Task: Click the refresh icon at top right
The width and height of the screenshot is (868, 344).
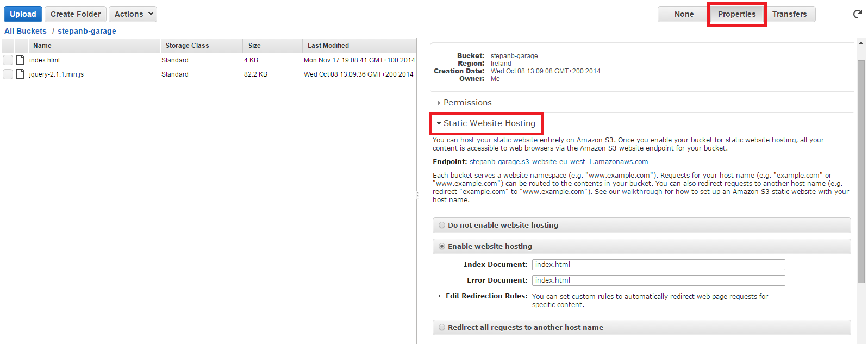Action: 858,14
